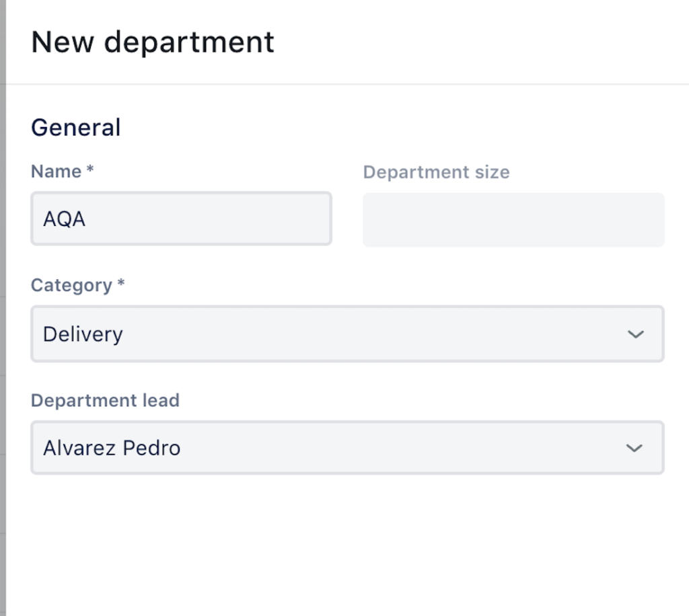Click the 'General' section heading
Viewport: 689px width, 616px height.
[x=75, y=128]
